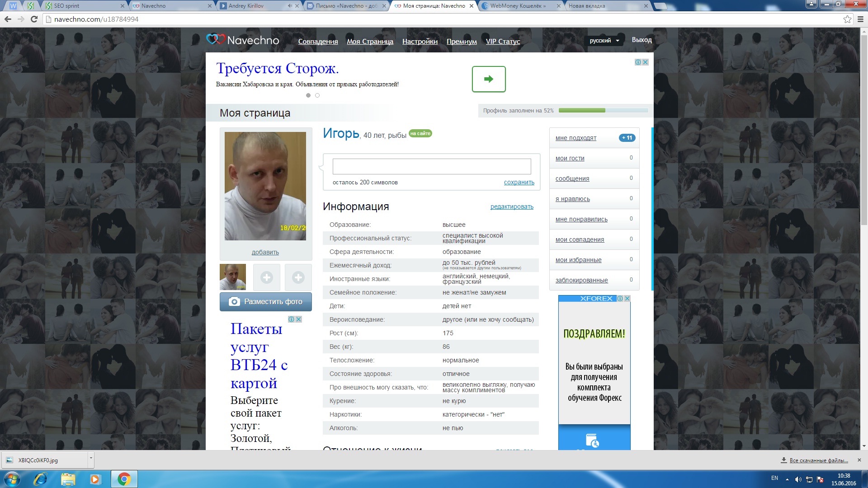Click the +11 badge
This screenshot has width=868, height=488.
click(x=627, y=138)
